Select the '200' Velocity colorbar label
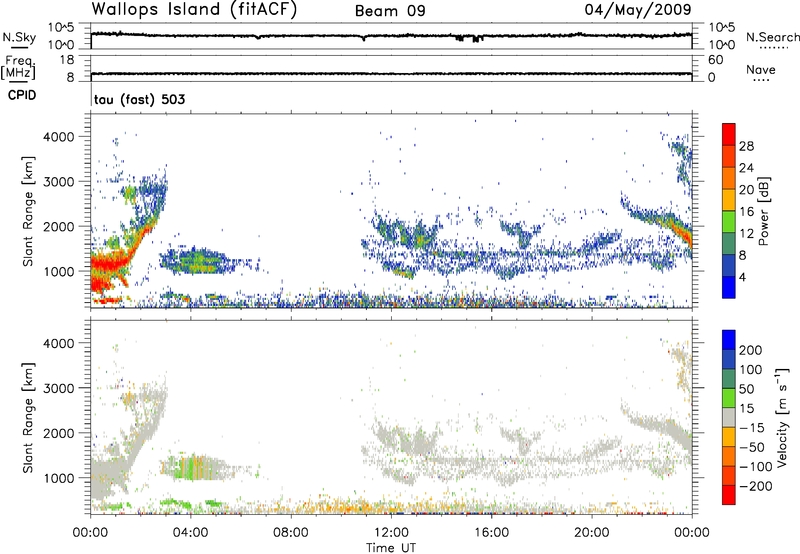This screenshot has height=554, width=800. tap(751, 350)
